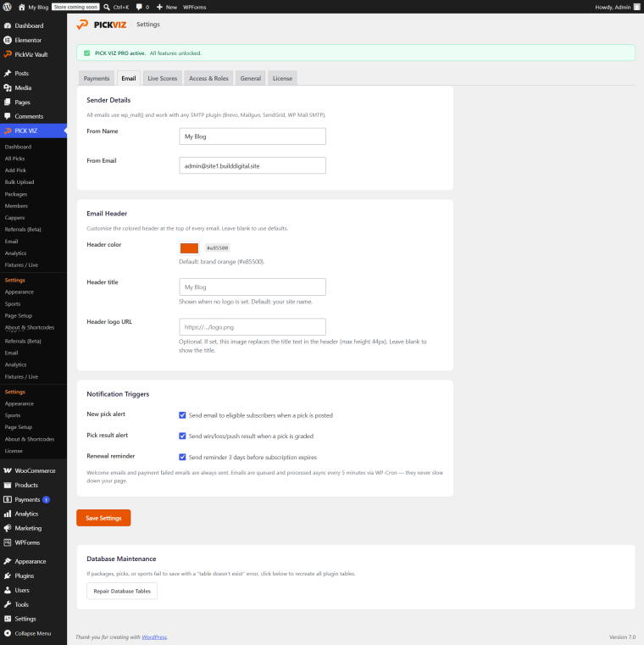
Task: Click the Analytics bar chart icon
Action: pos(8,514)
